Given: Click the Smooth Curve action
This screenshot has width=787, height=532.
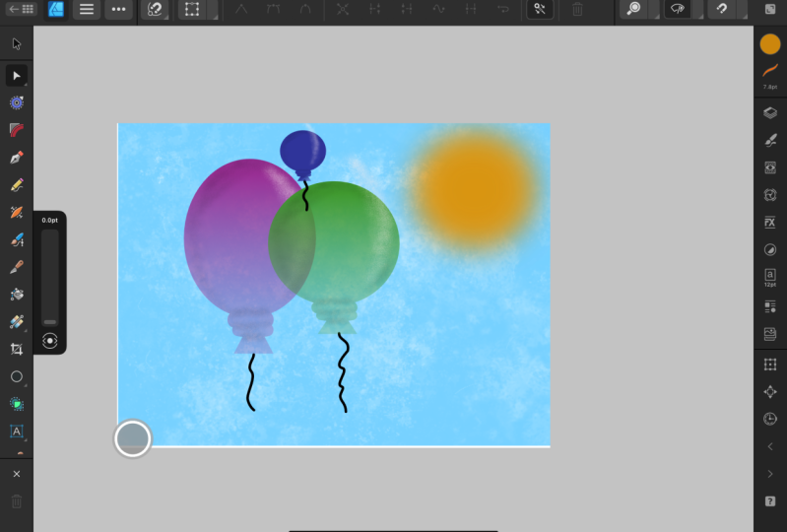Looking at the screenshot, I should click(x=438, y=9).
